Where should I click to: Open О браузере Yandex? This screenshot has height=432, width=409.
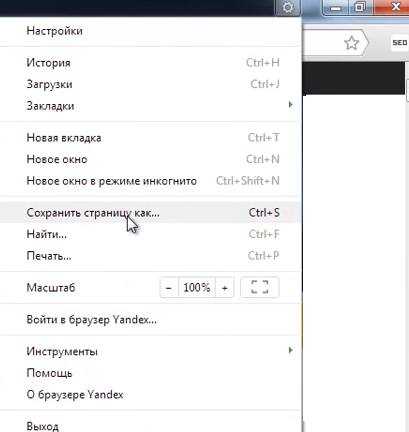[150, 395]
